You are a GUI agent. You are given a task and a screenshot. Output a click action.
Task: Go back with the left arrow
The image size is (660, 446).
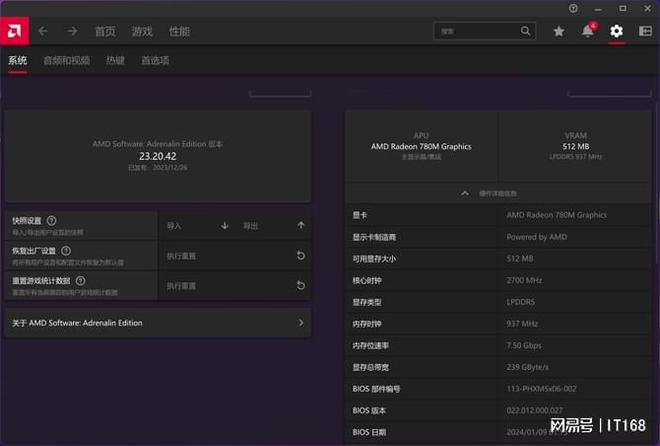[43, 31]
